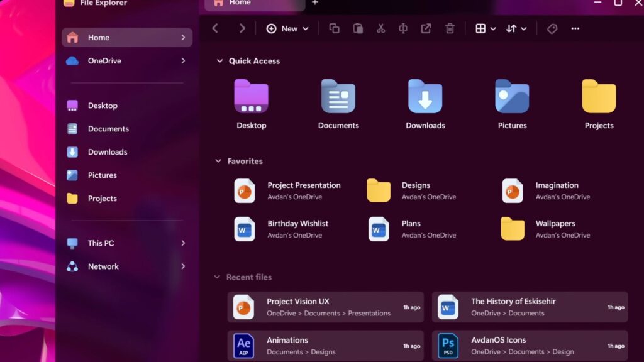Expand This PC in sidebar
Image resolution: width=644 pixels, height=362 pixels.
point(183,243)
